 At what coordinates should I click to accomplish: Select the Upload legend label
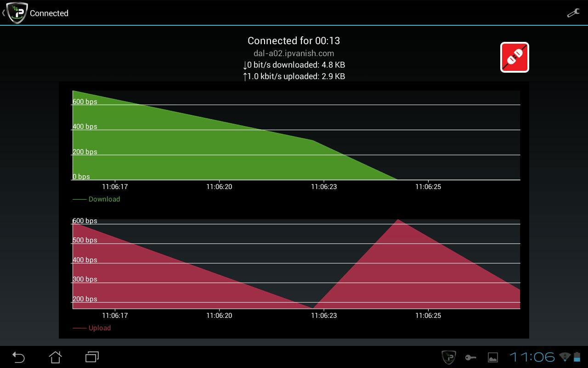coord(99,328)
